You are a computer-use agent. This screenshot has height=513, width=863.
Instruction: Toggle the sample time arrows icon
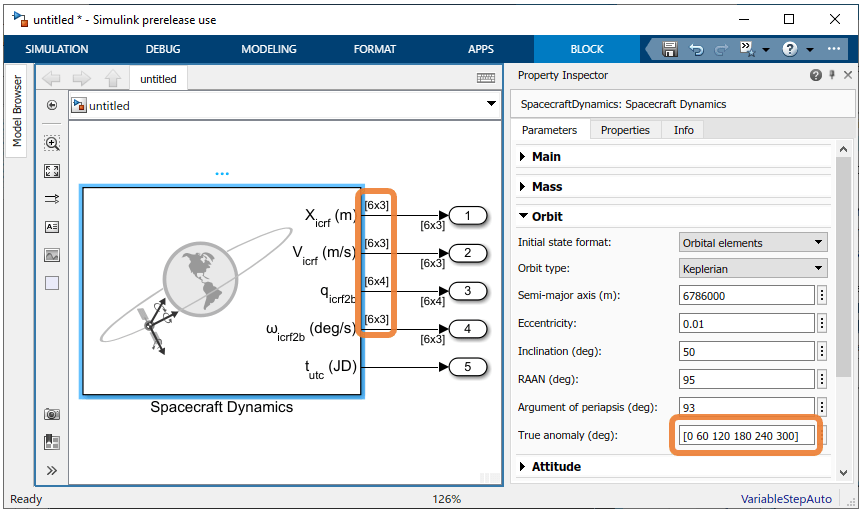(x=52, y=199)
